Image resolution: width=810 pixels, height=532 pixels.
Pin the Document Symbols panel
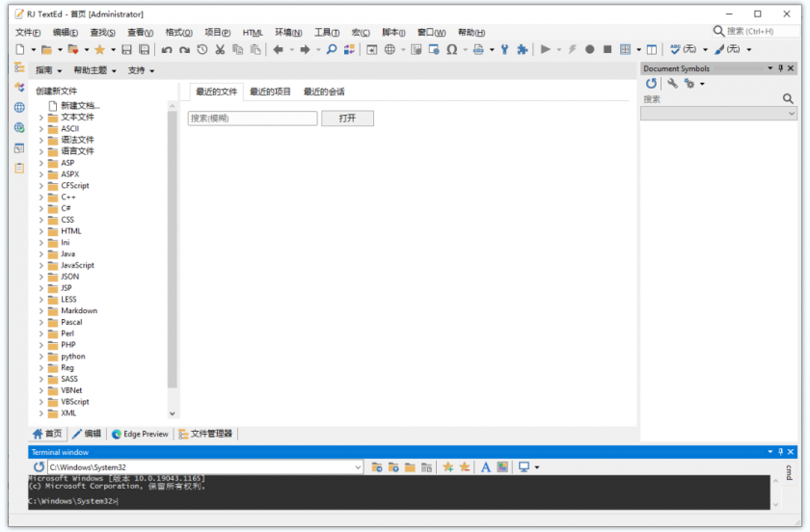click(x=780, y=68)
